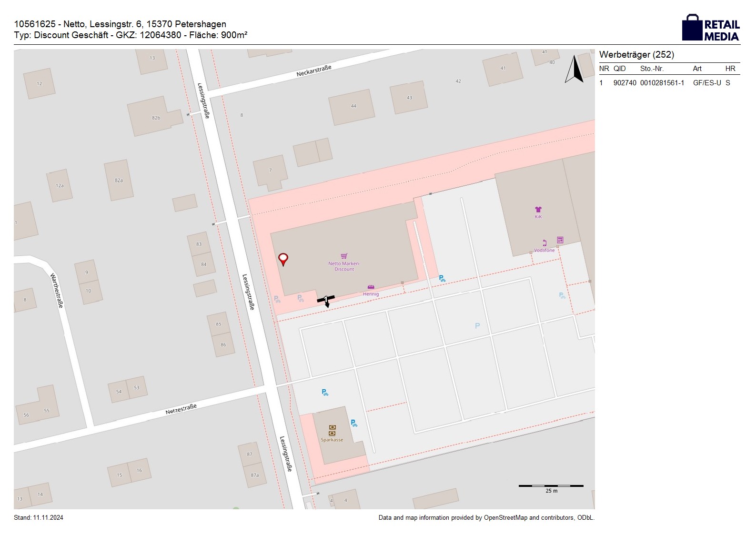Click the OpenStreetMap attribution text
Screen dimensions: 756x535
(x=486, y=518)
